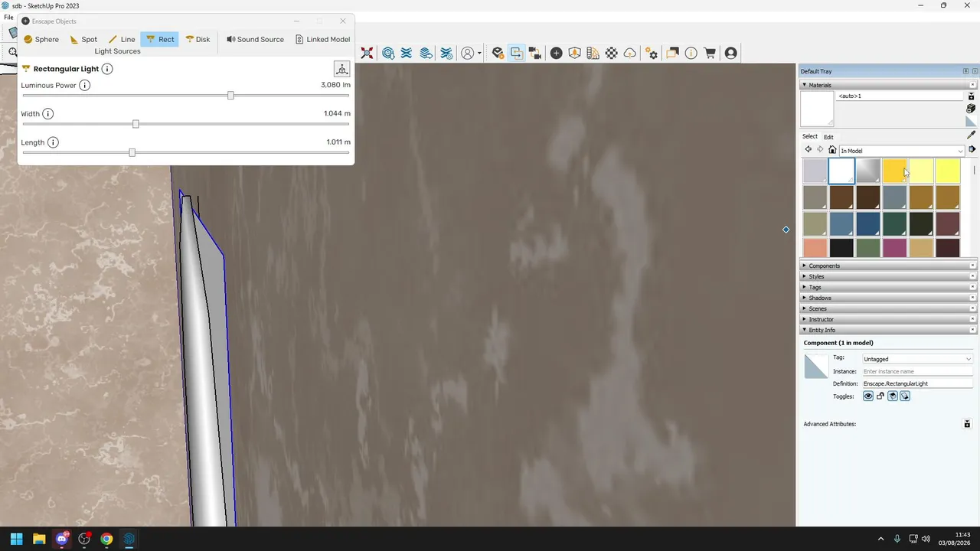Viewport: 980px width, 551px height.
Task: Choose the magenta material swatch
Action: pyautogui.click(x=894, y=248)
